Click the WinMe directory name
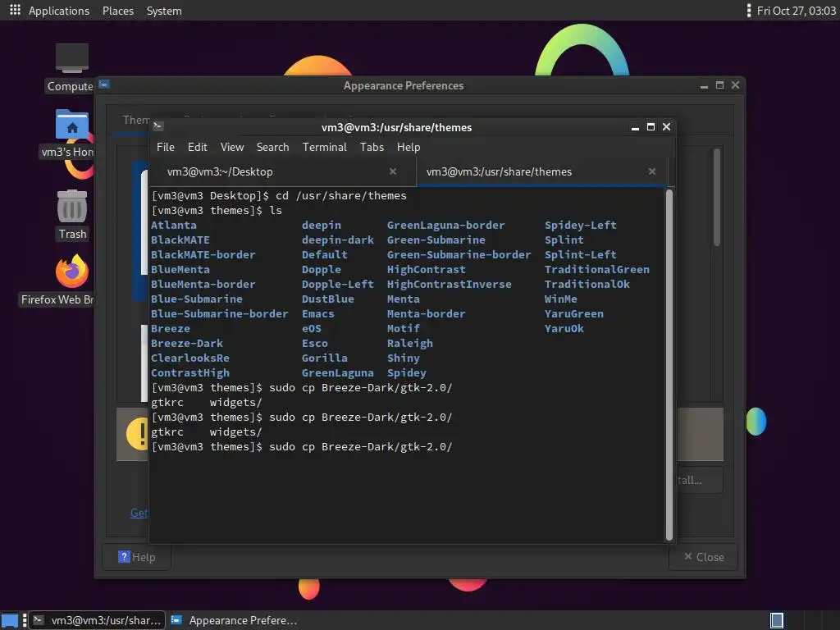The image size is (840, 630). (561, 299)
